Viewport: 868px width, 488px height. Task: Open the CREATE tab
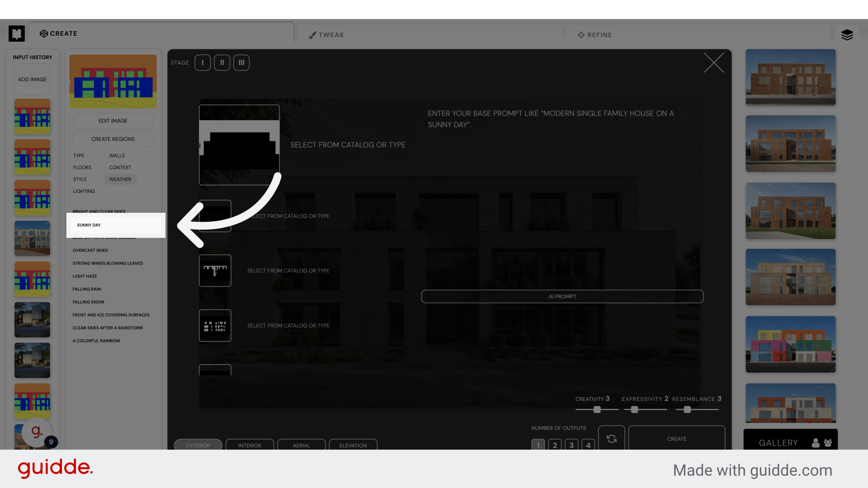(58, 34)
